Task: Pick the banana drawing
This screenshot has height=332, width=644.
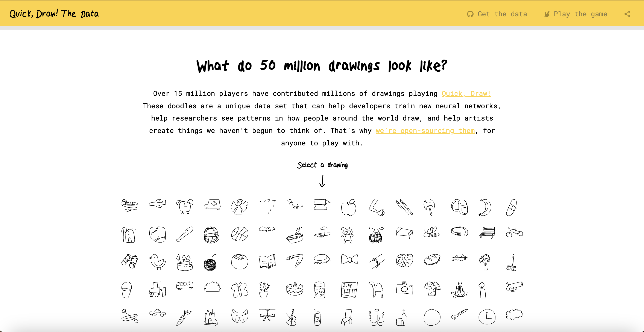Action: [x=485, y=207]
